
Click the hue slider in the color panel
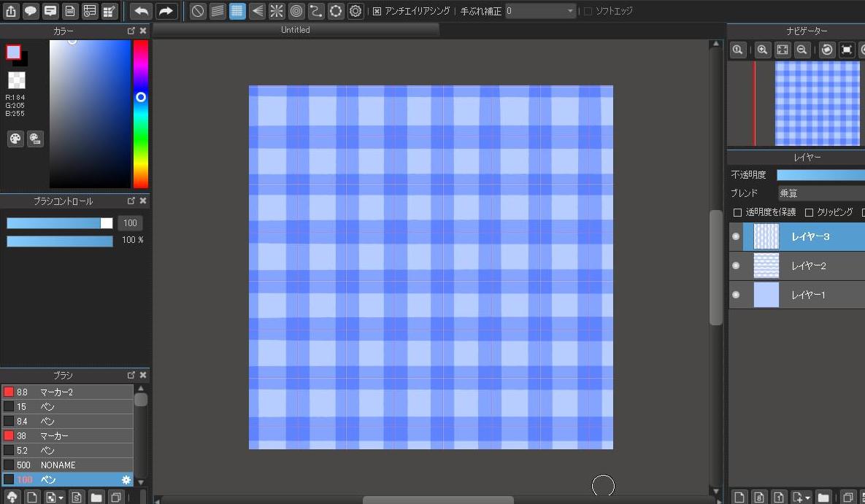pyautogui.click(x=140, y=113)
